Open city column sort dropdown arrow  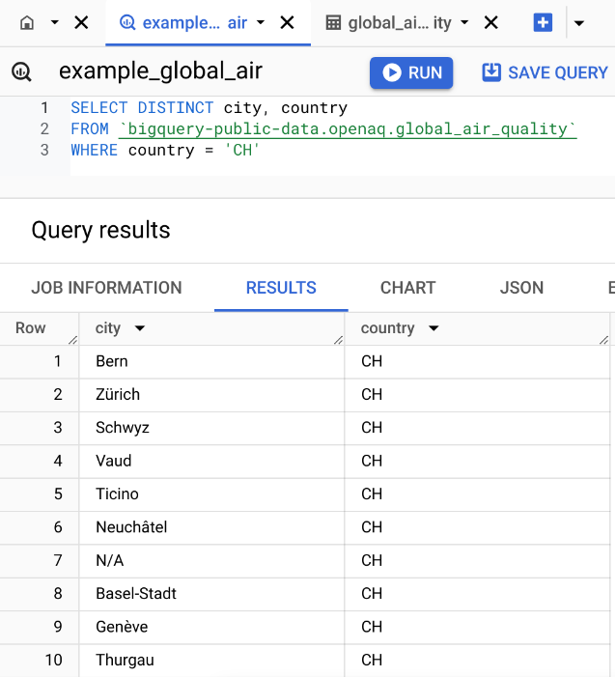point(140,328)
